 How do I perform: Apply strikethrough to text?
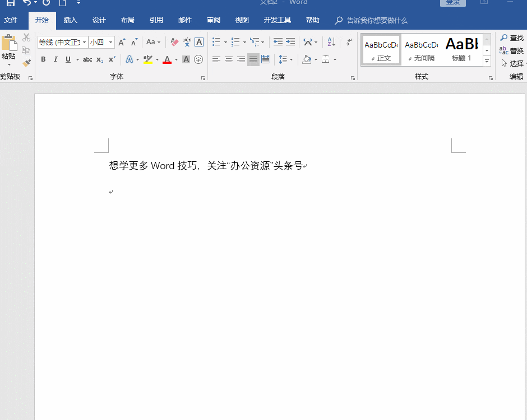pos(87,59)
